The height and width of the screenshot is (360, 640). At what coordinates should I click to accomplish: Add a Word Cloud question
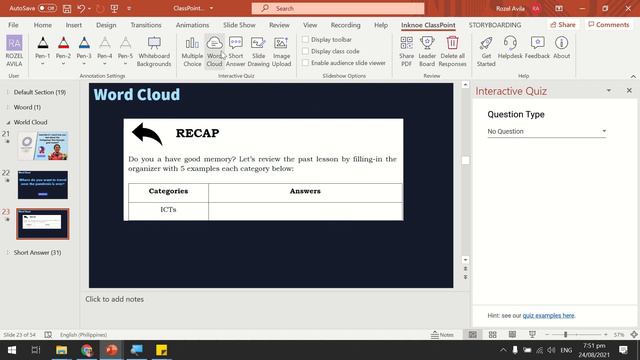tap(214, 51)
